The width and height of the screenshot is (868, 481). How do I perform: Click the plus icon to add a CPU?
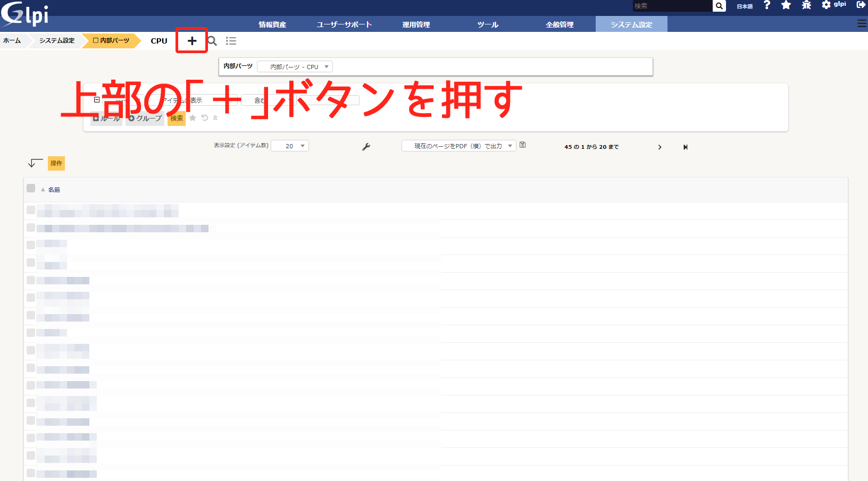[192, 41]
